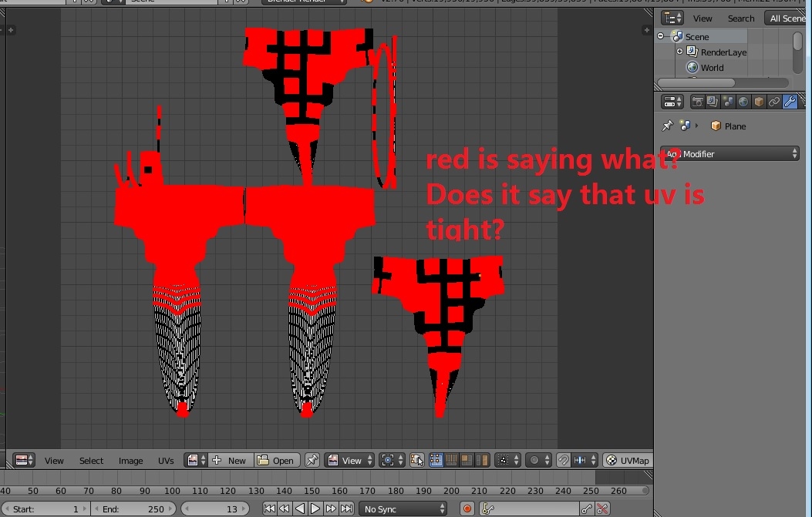Open the No Sync playback dropdown
Viewport: 812px width, 517px height.
pyautogui.click(x=403, y=509)
